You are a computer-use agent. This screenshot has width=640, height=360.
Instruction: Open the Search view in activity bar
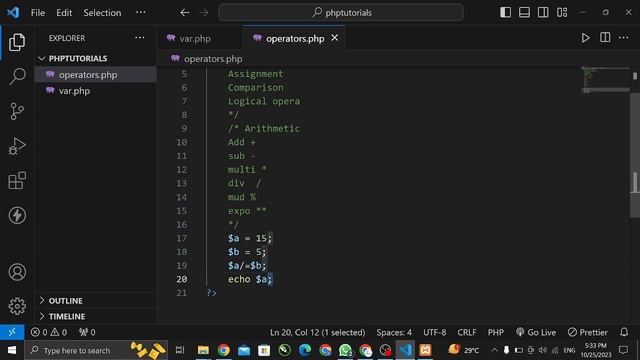pos(17,76)
